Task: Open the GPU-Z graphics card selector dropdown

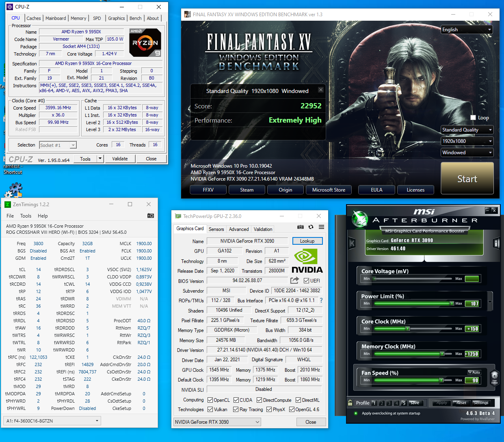Action: pos(217,422)
